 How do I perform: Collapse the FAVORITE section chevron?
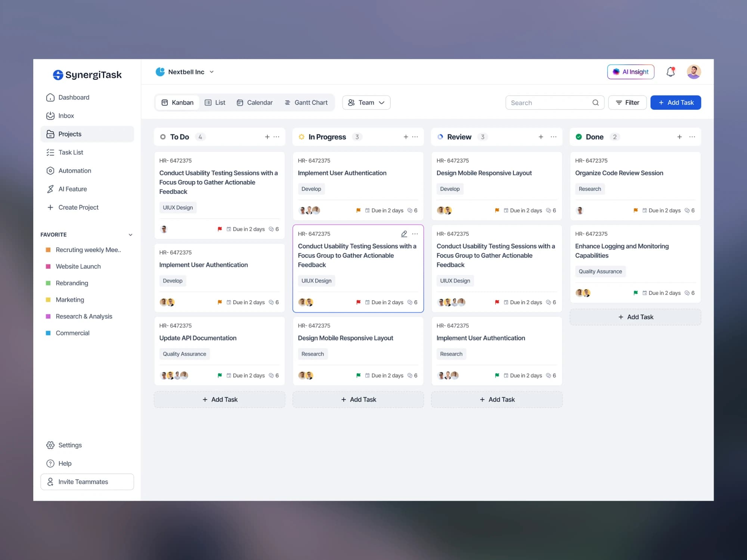point(130,235)
